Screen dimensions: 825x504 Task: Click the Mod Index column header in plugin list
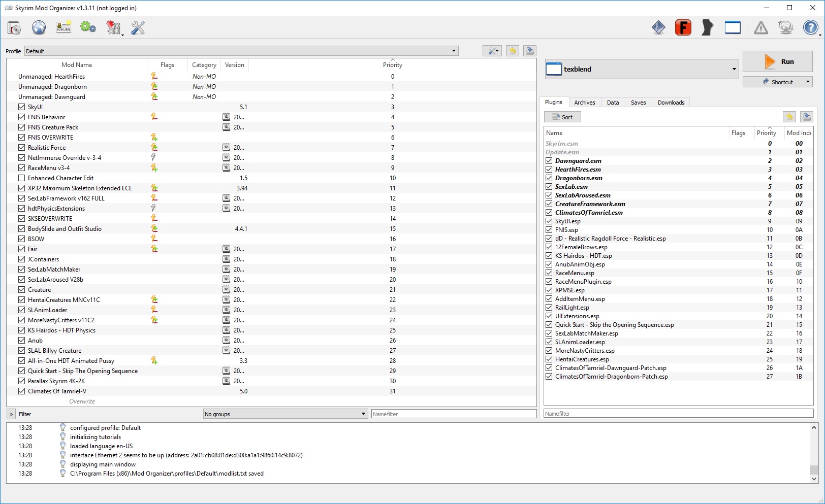click(799, 132)
